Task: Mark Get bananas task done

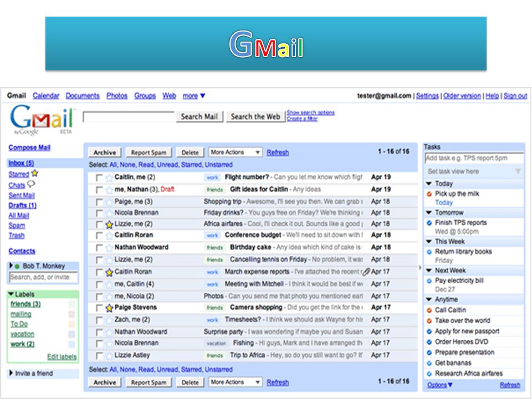Action: (429, 364)
